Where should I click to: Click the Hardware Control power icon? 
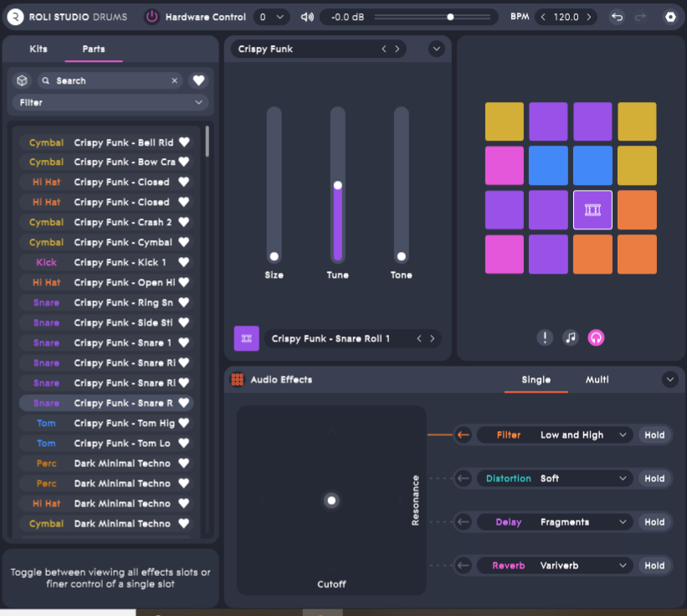tap(151, 16)
